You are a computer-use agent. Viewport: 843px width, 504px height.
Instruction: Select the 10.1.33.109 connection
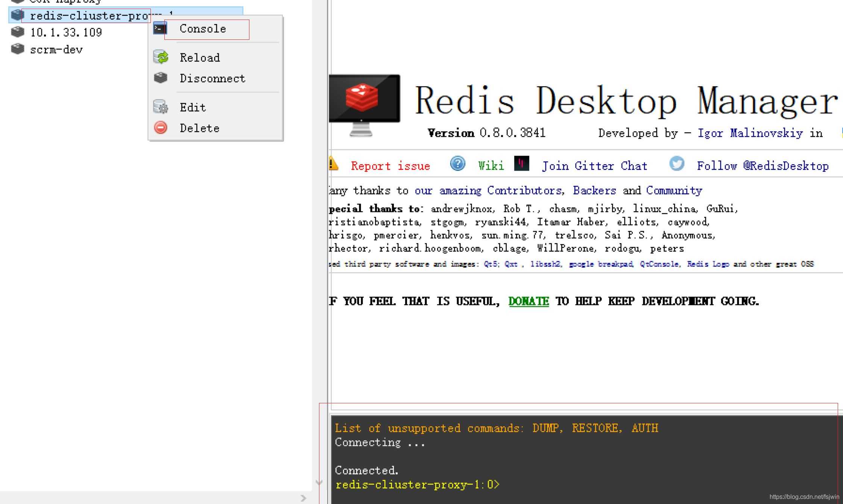(66, 32)
